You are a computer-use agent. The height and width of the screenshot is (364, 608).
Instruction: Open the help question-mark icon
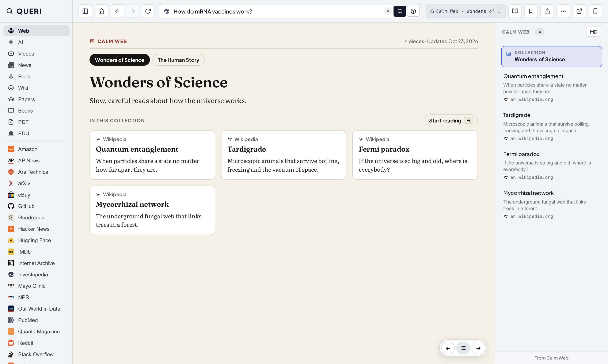pyautogui.click(x=413, y=11)
